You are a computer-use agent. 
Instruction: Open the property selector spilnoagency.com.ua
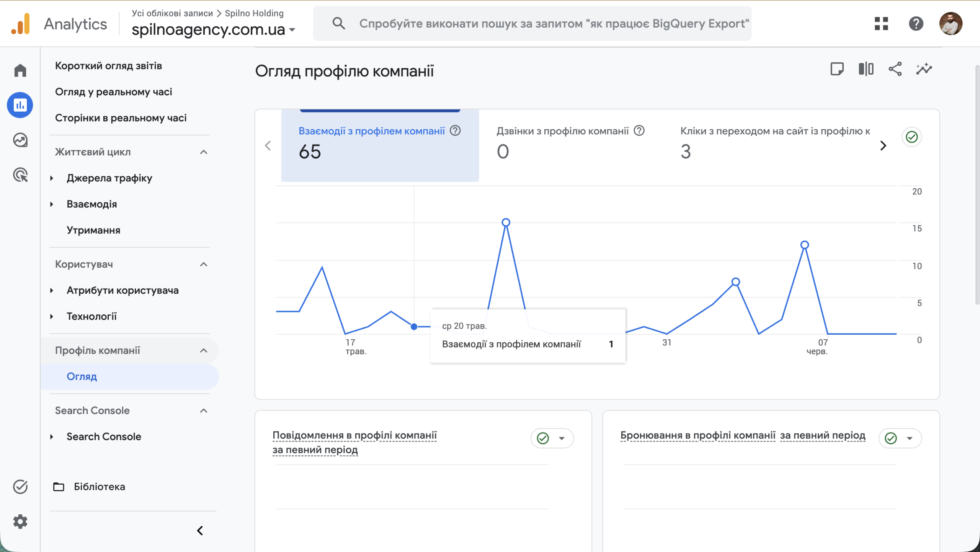click(213, 29)
